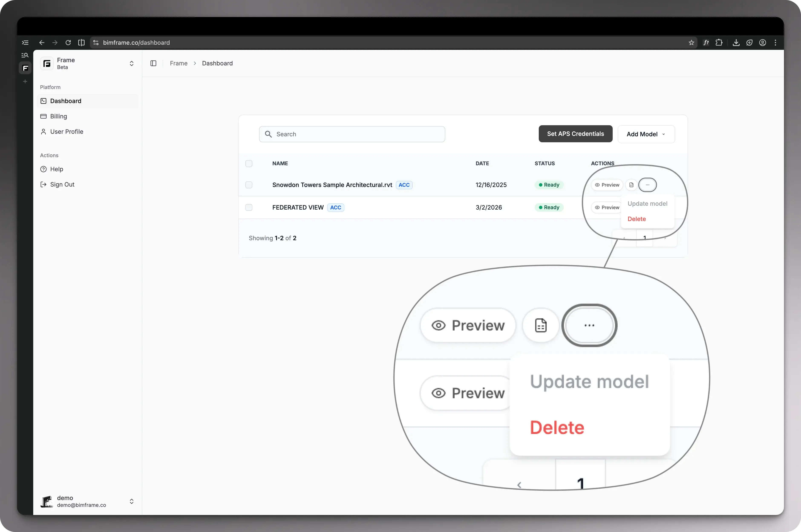Open the browser extensions puzzle icon

click(719, 43)
